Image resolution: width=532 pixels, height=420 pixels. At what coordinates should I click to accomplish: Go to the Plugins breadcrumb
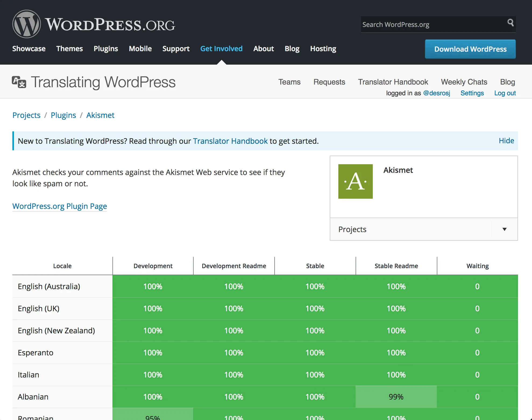tap(63, 115)
